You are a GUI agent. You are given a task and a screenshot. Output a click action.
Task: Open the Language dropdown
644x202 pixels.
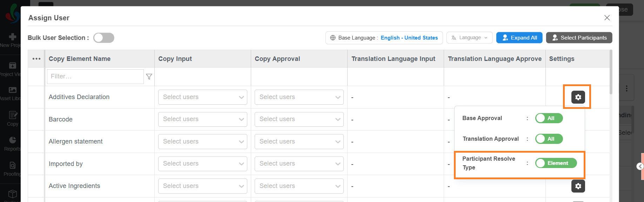point(469,38)
